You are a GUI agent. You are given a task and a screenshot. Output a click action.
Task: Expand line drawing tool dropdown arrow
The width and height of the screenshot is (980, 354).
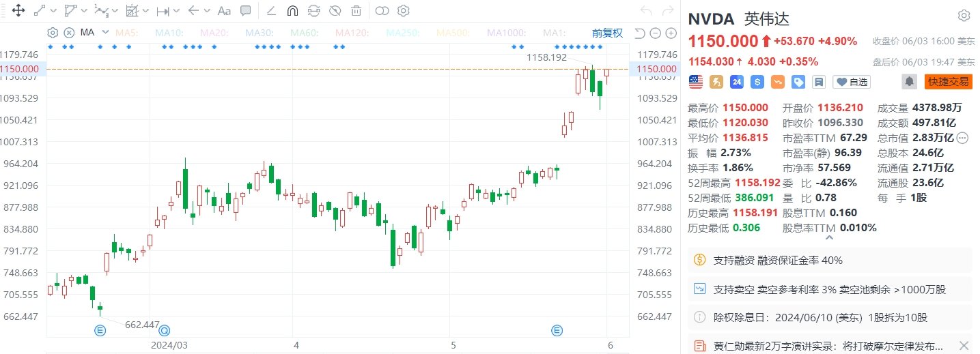53,11
